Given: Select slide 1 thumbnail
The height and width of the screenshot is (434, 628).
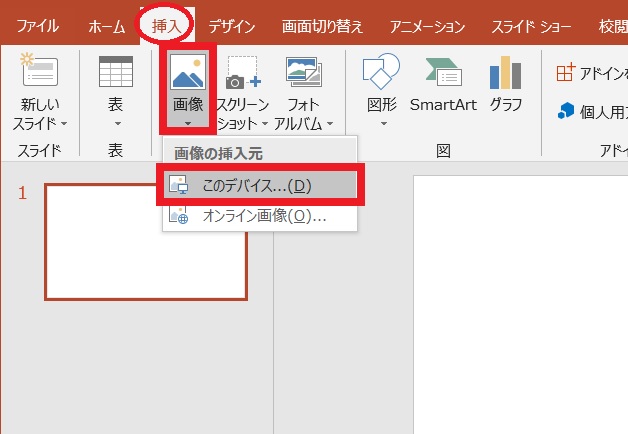Looking at the screenshot, I should point(146,241).
